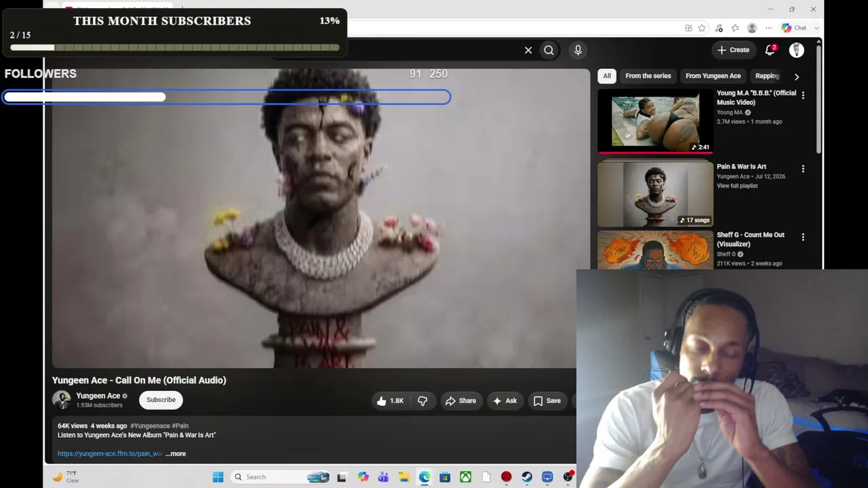Open the browser profile icon
The image size is (868, 488).
coord(751,28)
